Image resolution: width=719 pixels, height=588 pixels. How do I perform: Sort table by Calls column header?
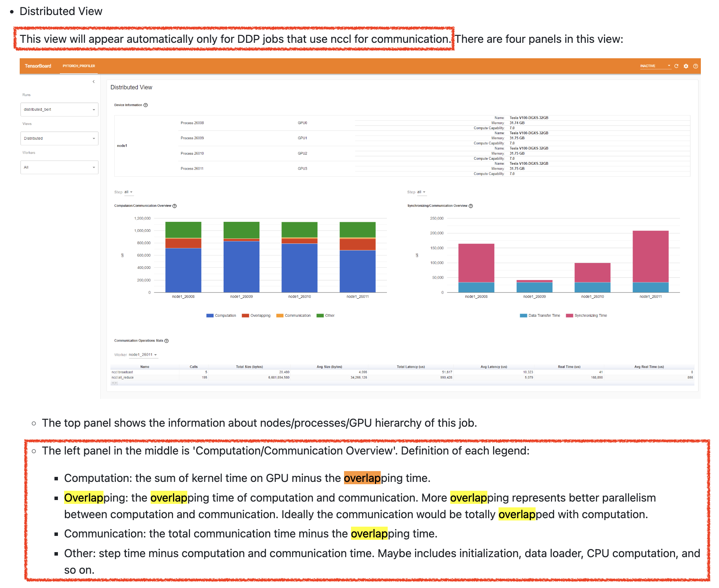click(x=194, y=367)
